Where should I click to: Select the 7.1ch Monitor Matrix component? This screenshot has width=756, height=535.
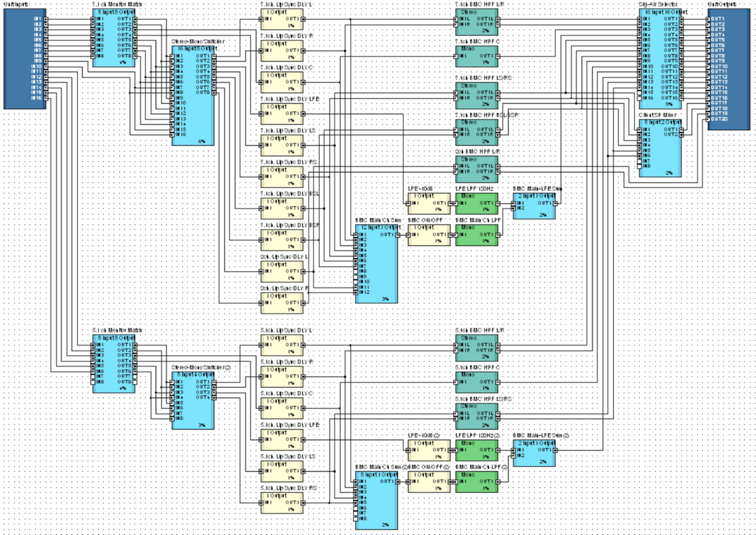coord(114,38)
